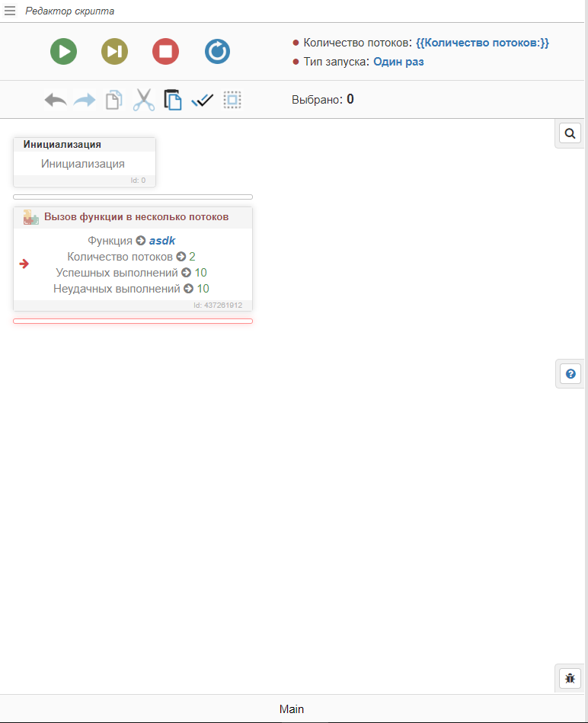The height and width of the screenshot is (723, 588).
Task: Click the red insertion bar below function call block
Action: (133, 321)
